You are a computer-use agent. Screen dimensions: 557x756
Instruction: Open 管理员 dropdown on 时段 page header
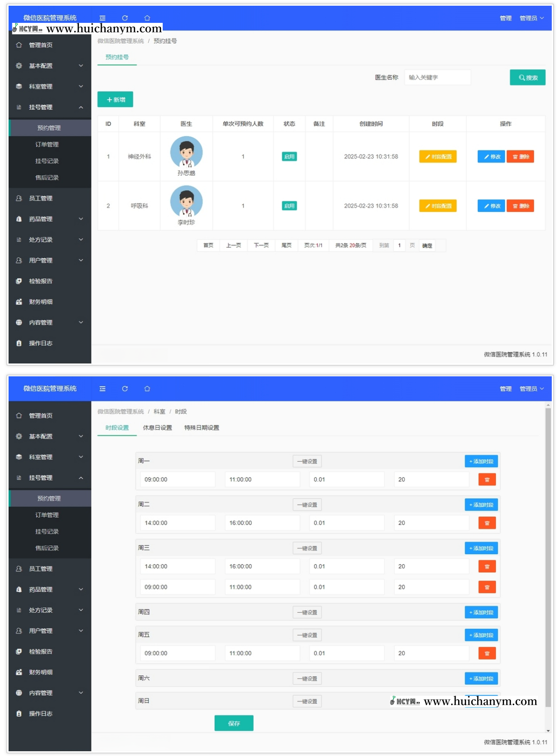(x=531, y=389)
